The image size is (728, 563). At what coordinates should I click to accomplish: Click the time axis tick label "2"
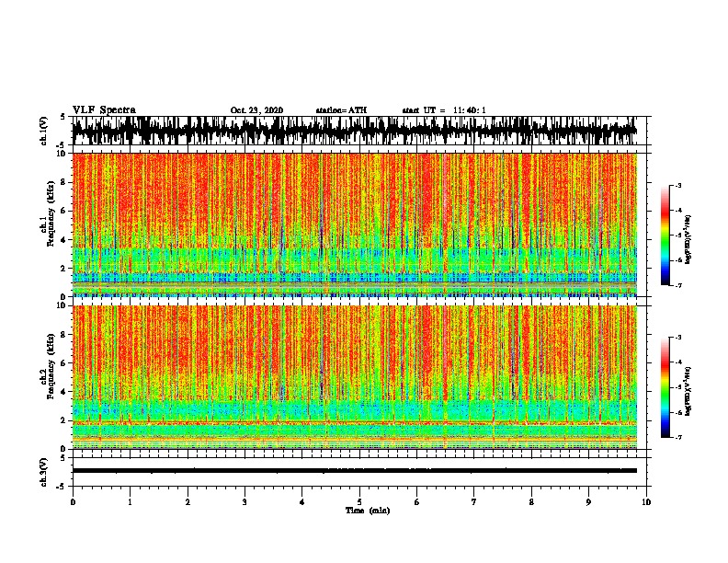pyautogui.click(x=188, y=502)
